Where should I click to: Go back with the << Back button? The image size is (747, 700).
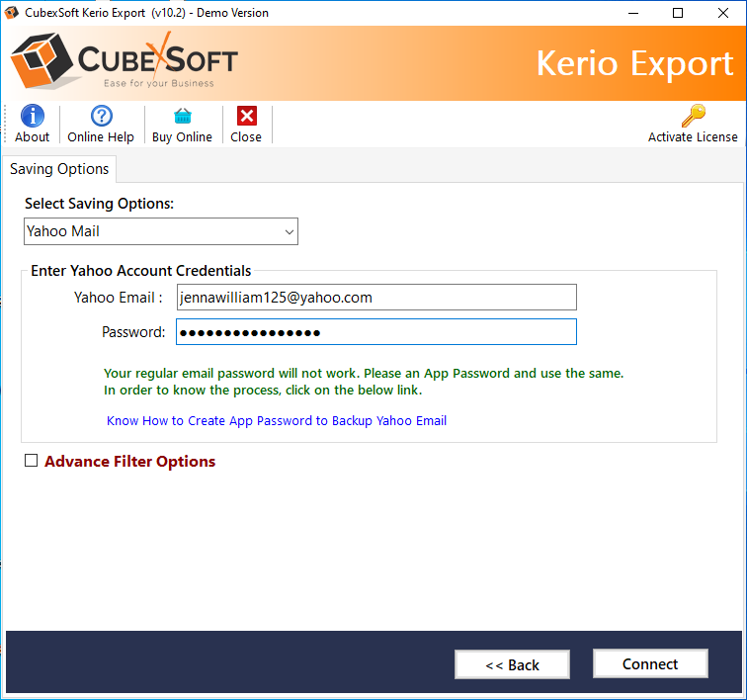pyautogui.click(x=512, y=664)
